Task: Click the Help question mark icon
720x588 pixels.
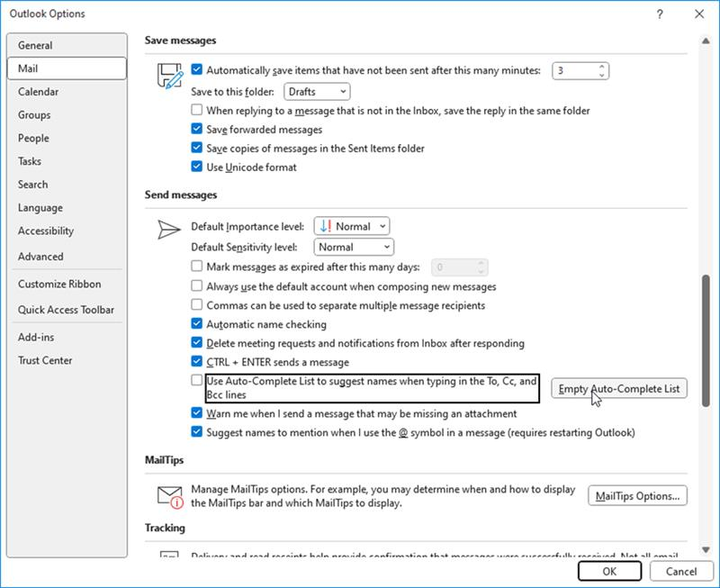Action: 660,14
